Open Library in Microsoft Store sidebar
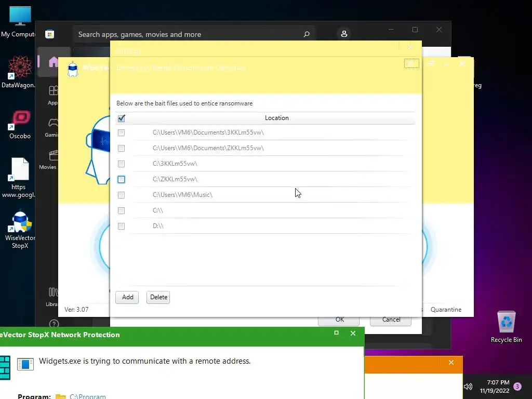The height and width of the screenshot is (399, 532). click(x=53, y=297)
